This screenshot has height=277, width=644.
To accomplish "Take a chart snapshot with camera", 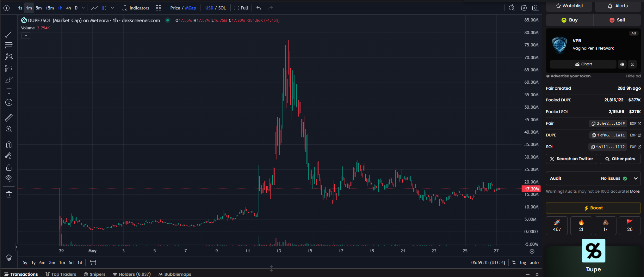I will [x=536, y=8].
